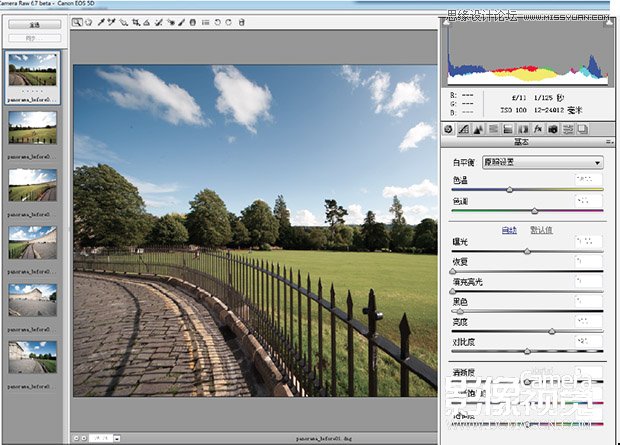
Task: Open the Detail panel tab
Action: pos(478,129)
